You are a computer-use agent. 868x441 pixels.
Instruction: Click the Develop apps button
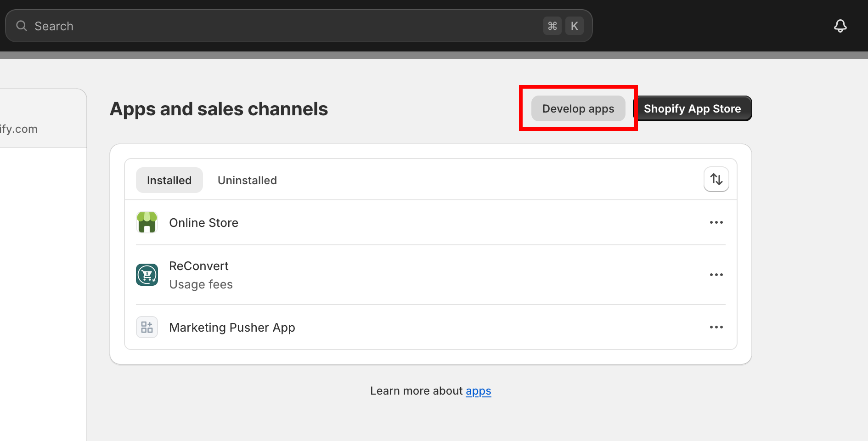pyautogui.click(x=578, y=108)
